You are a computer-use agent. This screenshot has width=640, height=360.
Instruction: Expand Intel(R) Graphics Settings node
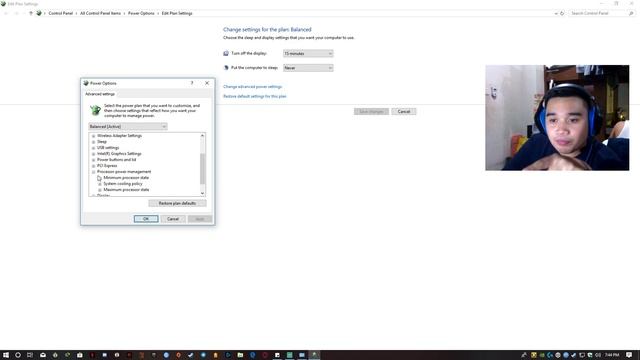tap(93, 154)
